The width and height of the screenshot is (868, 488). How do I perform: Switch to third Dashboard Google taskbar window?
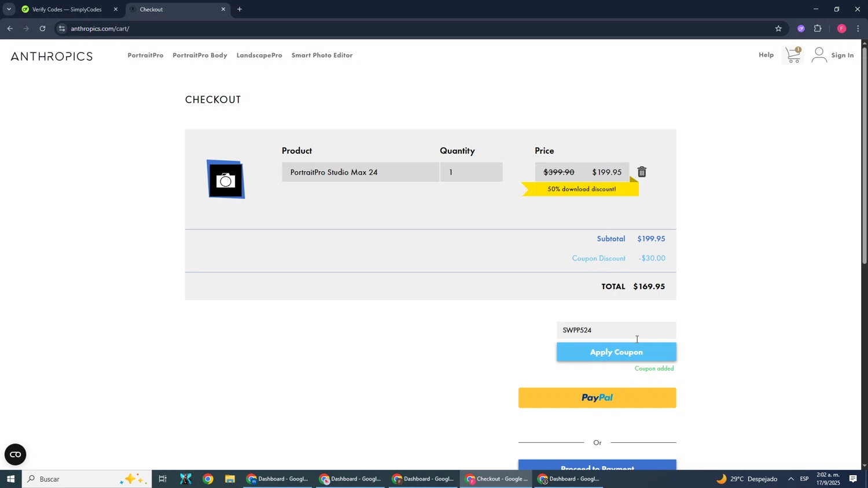pos(424,479)
